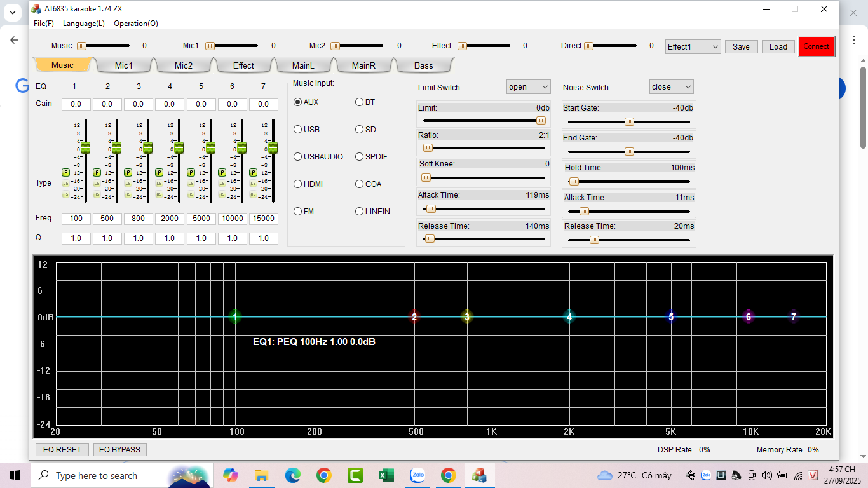Viewport: 868px width, 488px height.
Task: Select the HDMI input option
Action: [x=298, y=184]
